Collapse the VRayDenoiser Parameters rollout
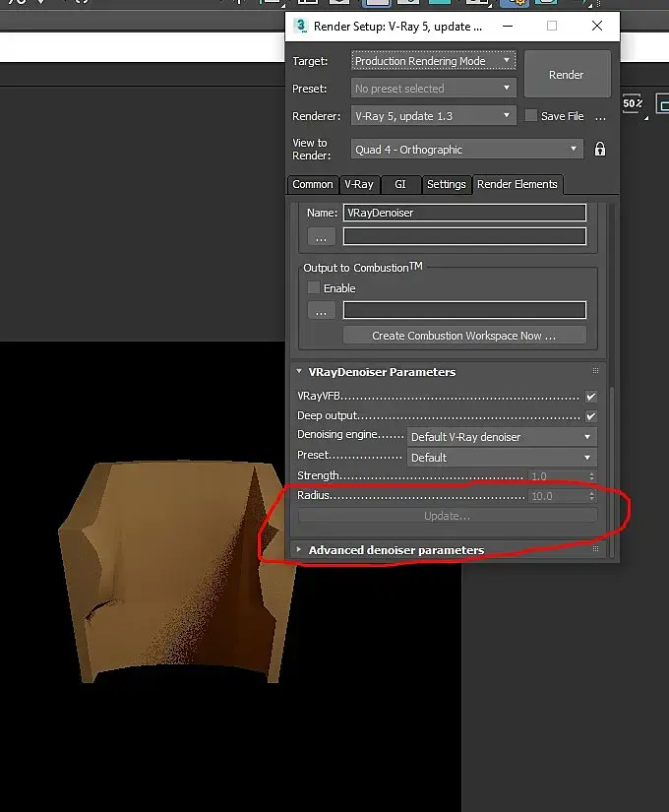This screenshot has width=669, height=812. 299,371
